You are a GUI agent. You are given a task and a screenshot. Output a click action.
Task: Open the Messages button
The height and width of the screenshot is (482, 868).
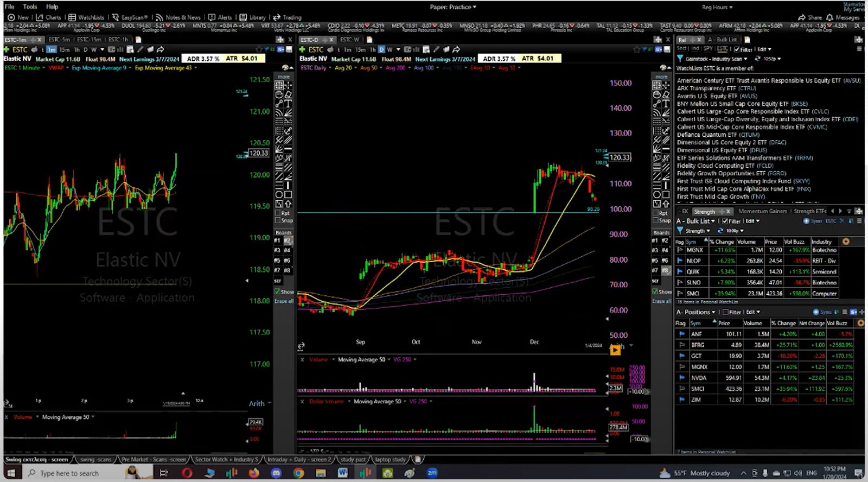click(x=843, y=17)
